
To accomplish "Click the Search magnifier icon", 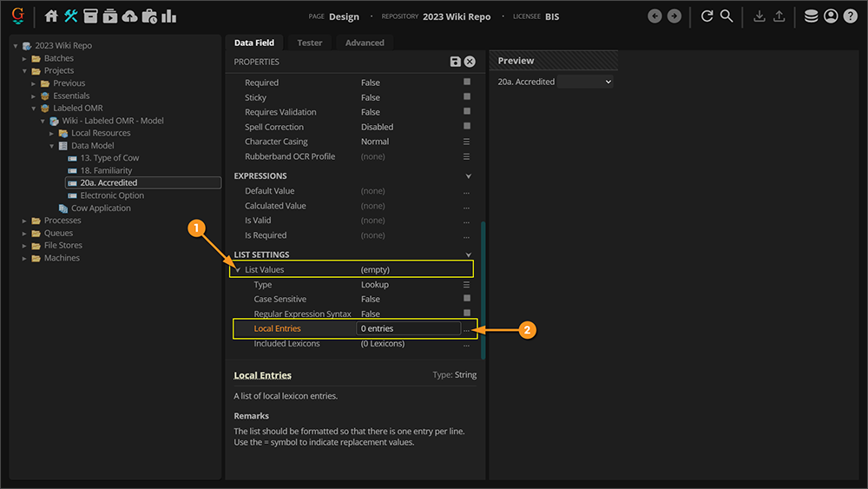I will 727,16.
